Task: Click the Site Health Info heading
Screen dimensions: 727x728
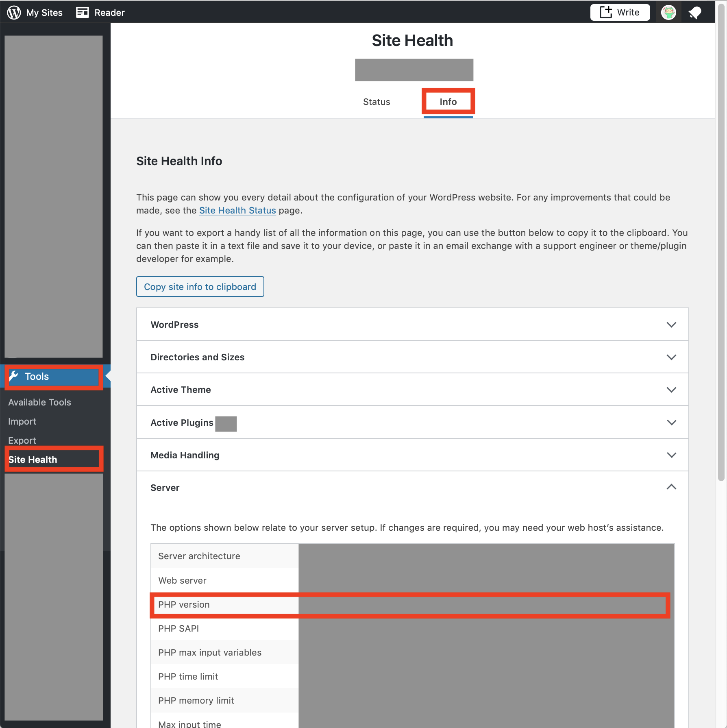Action: point(179,161)
